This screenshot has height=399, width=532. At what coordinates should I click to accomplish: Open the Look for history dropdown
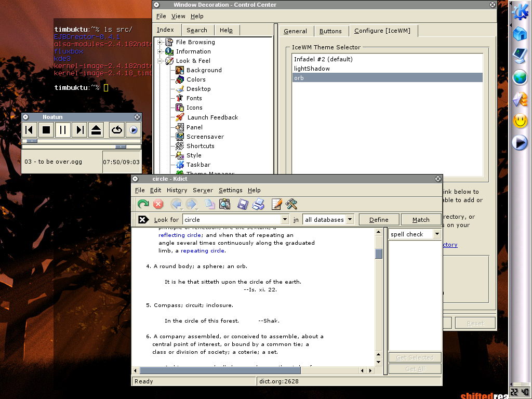[x=285, y=220]
